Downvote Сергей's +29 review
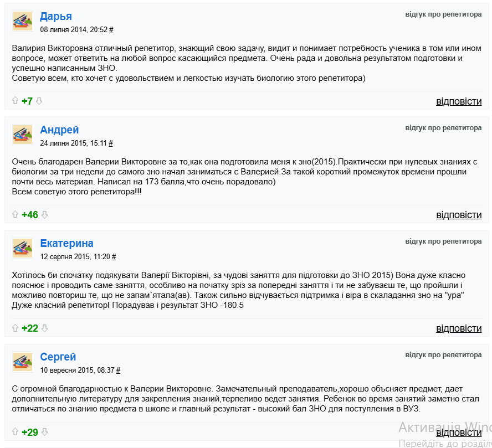Image resolution: width=492 pixels, height=448 pixels. click(44, 432)
